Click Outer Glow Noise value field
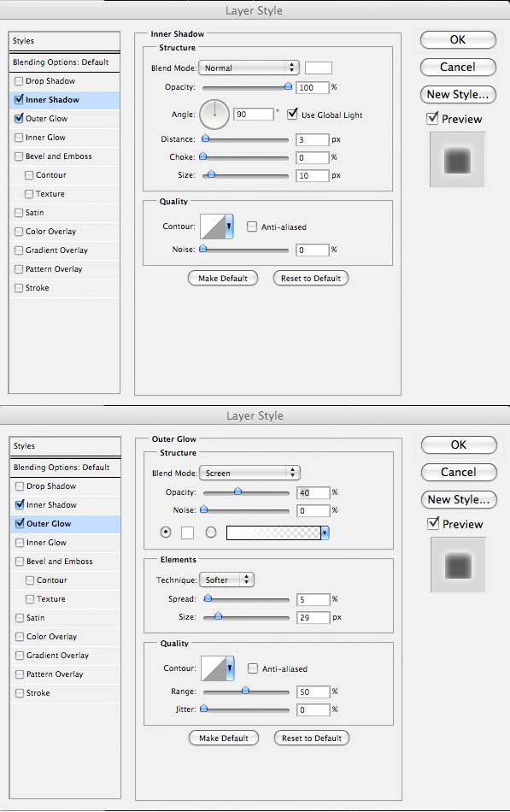Viewport: 510px width, 812px height. tap(314, 511)
